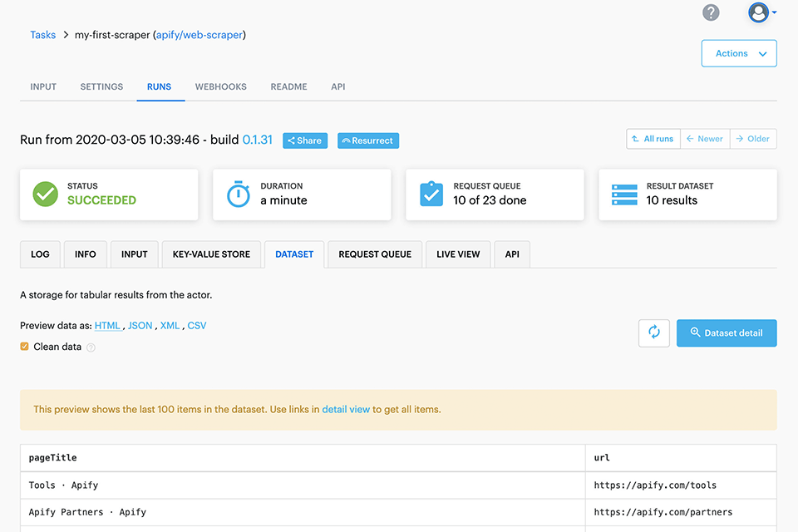Go to All runs

[x=653, y=139]
